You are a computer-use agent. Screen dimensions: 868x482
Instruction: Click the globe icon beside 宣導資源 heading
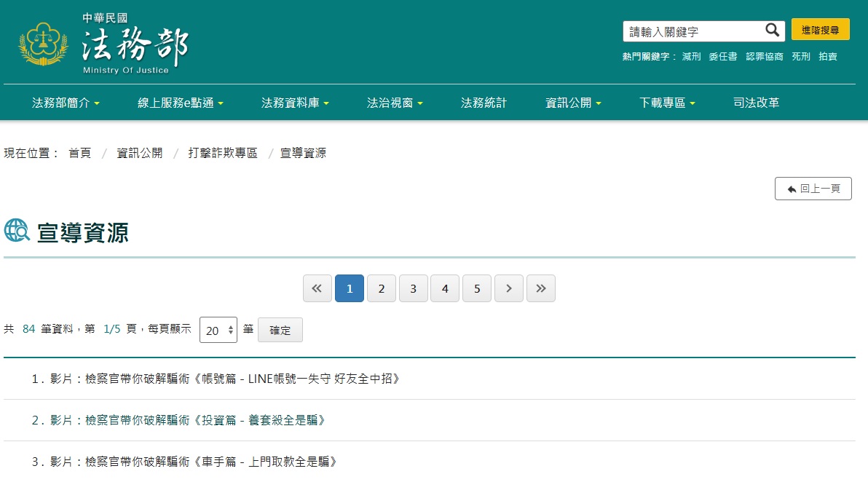click(x=15, y=231)
